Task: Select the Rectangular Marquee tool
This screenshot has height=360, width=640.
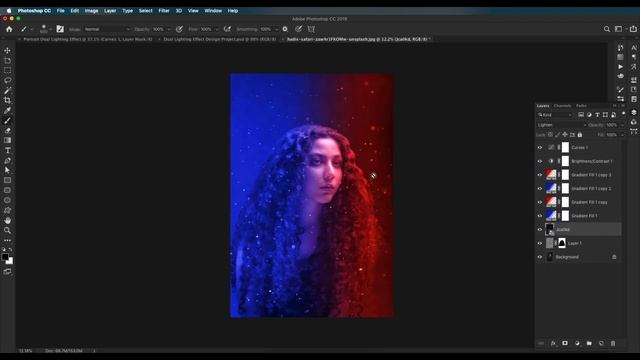Action: (x=7, y=71)
